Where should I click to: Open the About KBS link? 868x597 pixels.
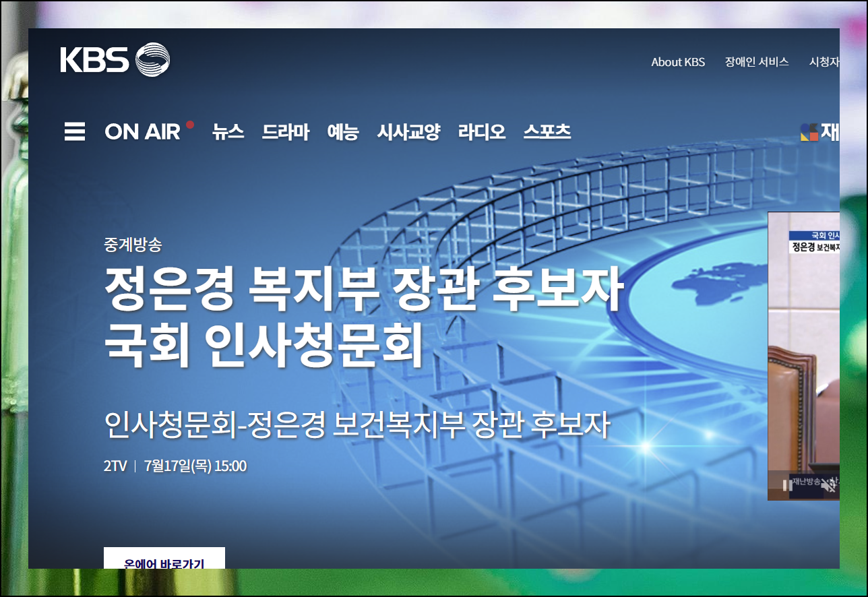pos(678,62)
